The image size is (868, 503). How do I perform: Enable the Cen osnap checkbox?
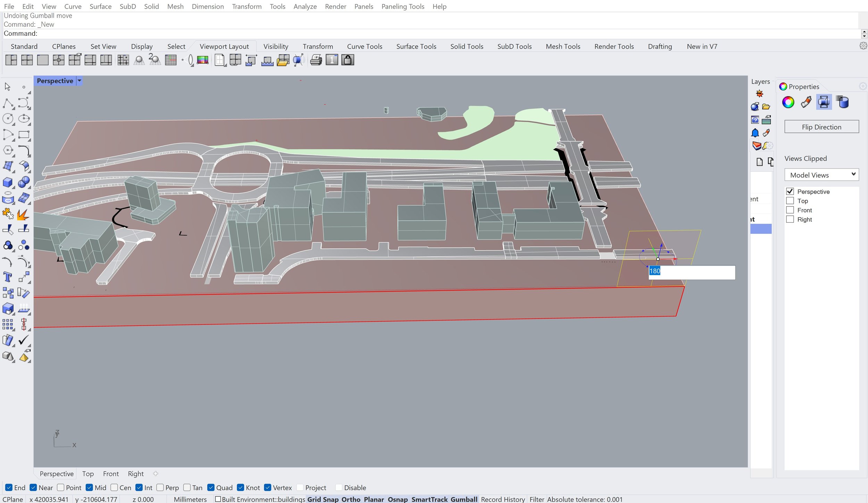114,487
